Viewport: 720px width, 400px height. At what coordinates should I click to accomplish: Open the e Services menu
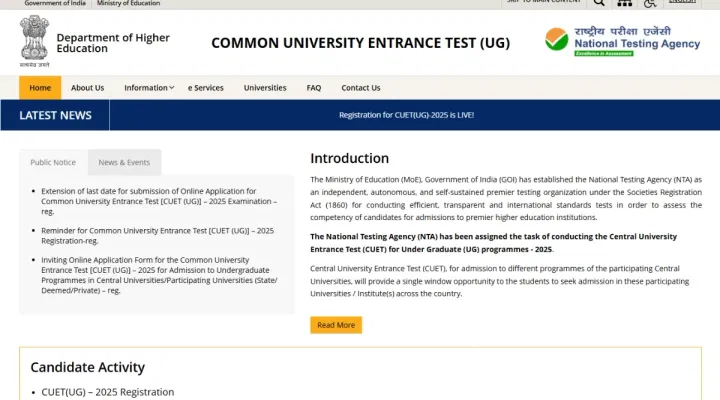(206, 88)
